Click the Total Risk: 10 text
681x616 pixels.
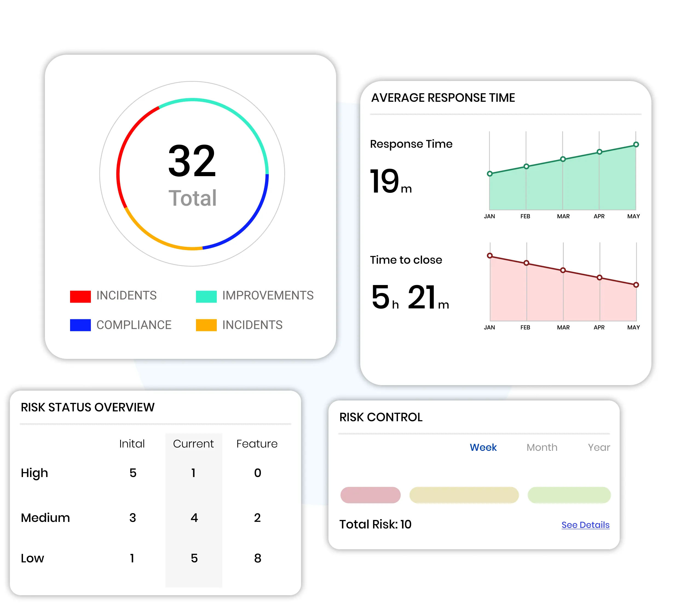tap(375, 524)
